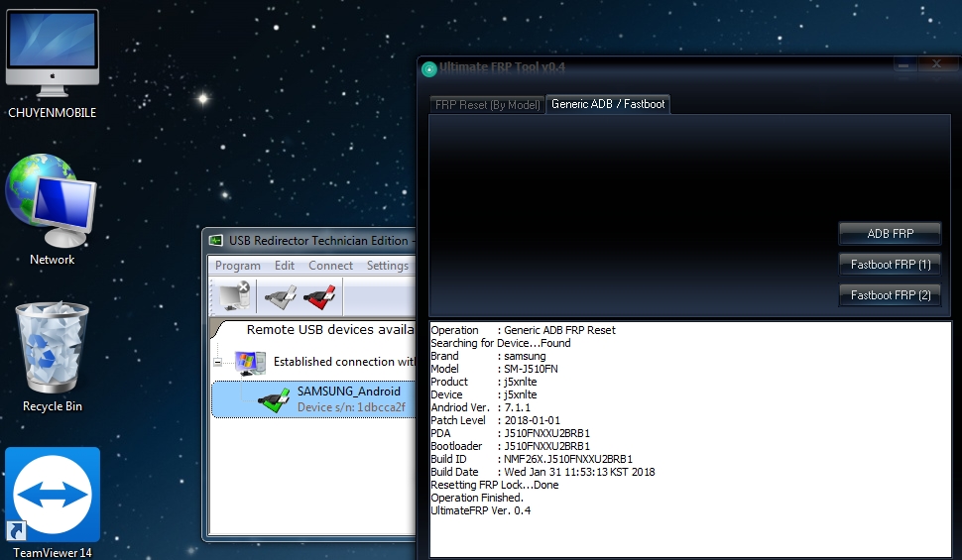Viewport: 962px width, 560px height.
Task: Click the Searching for Device...Found log line
Action: pos(501,343)
